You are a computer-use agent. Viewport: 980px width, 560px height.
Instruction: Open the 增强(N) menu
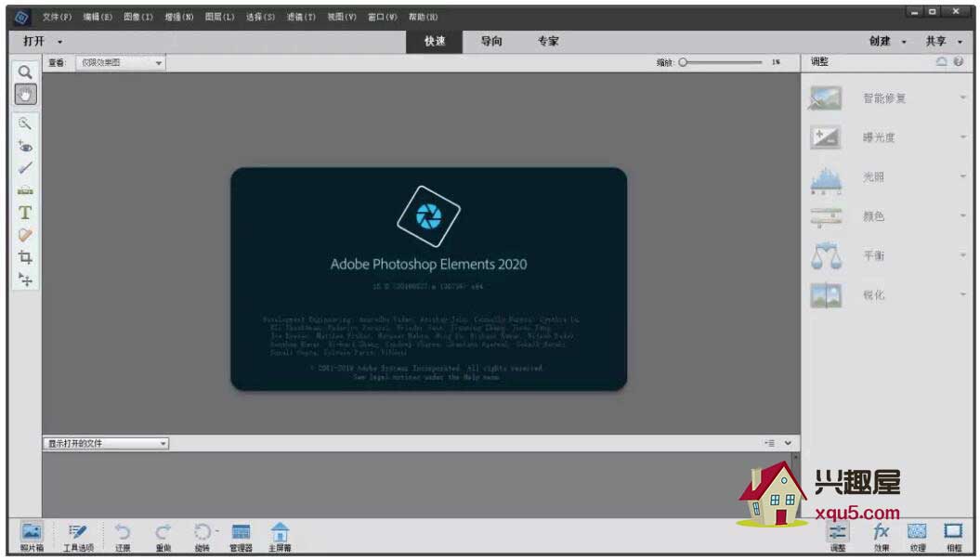pos(178,17)
